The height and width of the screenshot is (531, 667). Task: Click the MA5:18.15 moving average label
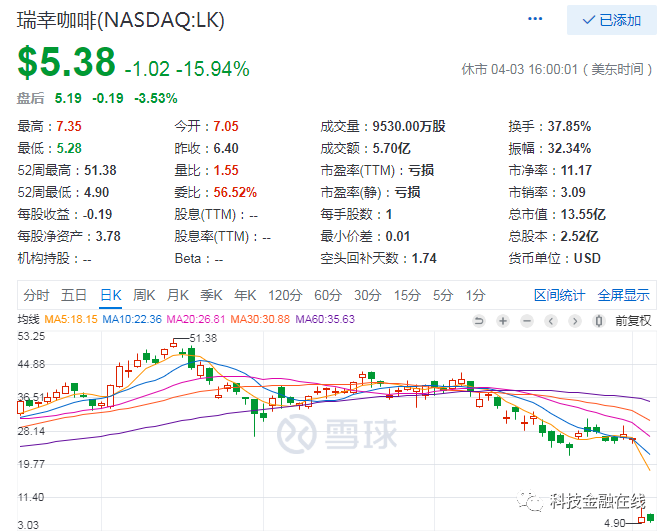(71, 319)
